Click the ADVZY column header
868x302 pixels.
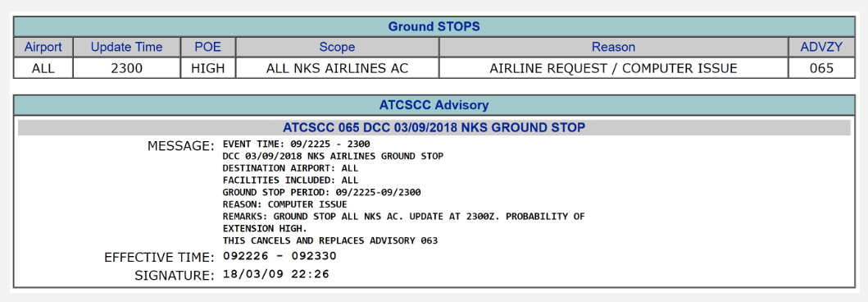(821, 47)
